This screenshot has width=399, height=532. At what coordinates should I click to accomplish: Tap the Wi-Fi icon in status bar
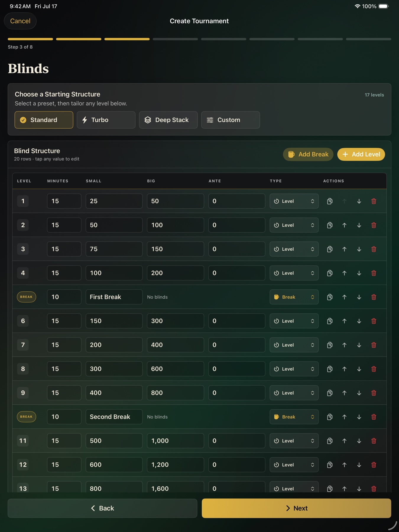click(x=357, y=6)
